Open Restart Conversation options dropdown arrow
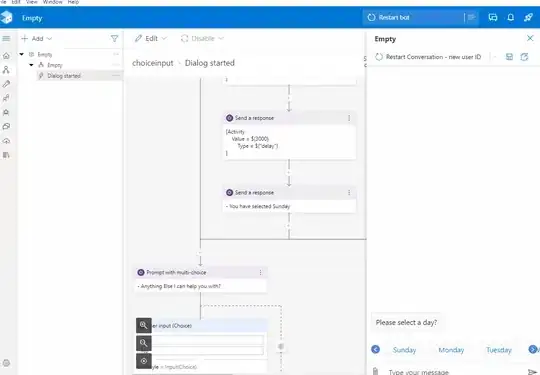 pyautogui.click(x=495, y=57)
